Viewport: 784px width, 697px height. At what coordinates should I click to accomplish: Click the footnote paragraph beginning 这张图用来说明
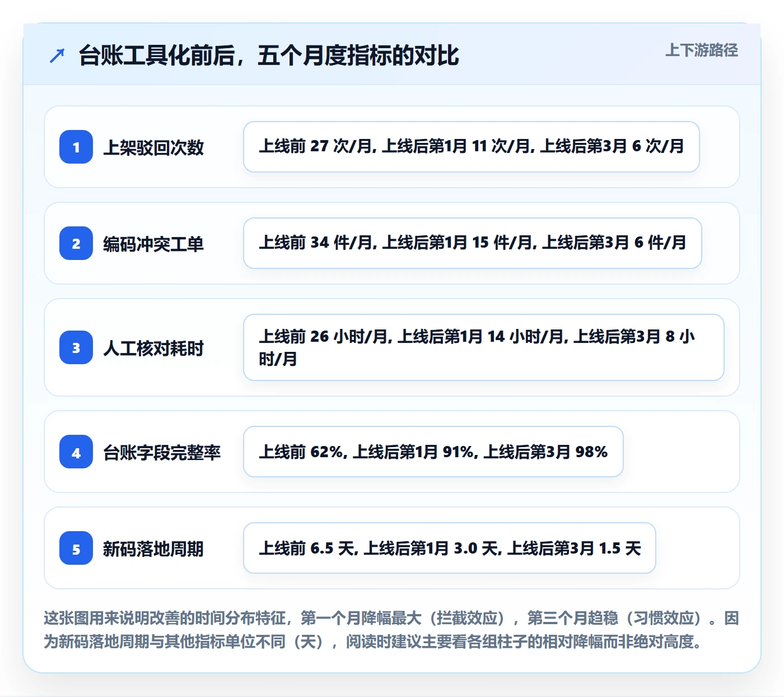tap(391, 629)
